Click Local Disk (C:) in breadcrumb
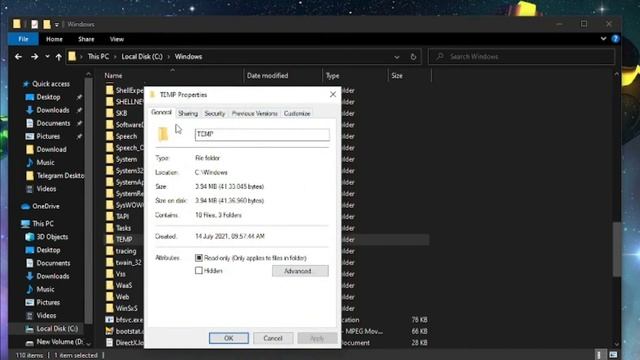Screen dimensions: 640x360 [142, 57]
